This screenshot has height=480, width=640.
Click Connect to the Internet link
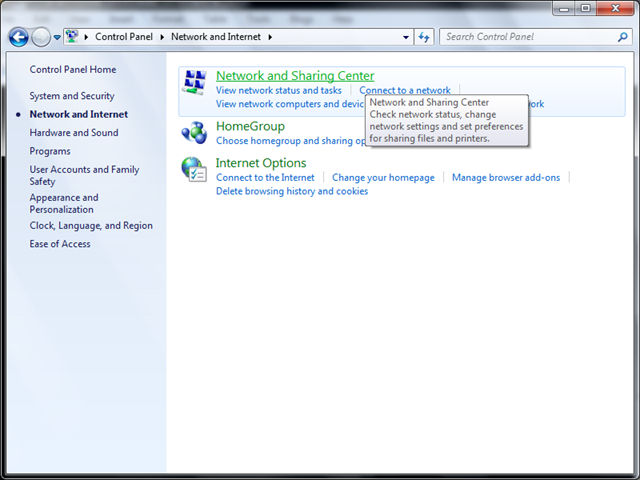265,178
